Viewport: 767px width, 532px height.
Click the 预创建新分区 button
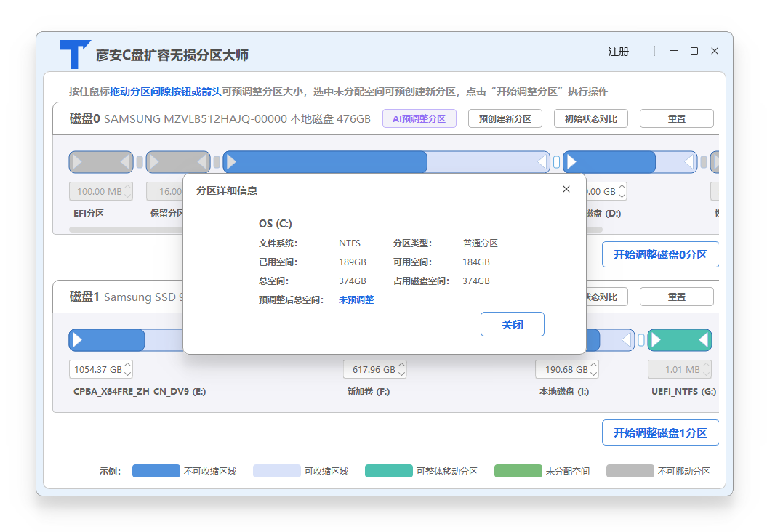505,118
